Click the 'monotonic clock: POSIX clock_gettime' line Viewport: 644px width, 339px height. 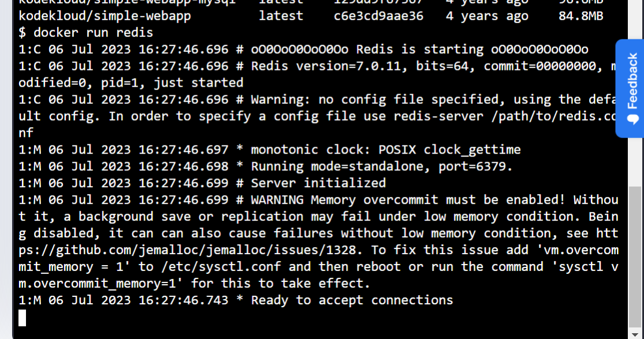385,150
